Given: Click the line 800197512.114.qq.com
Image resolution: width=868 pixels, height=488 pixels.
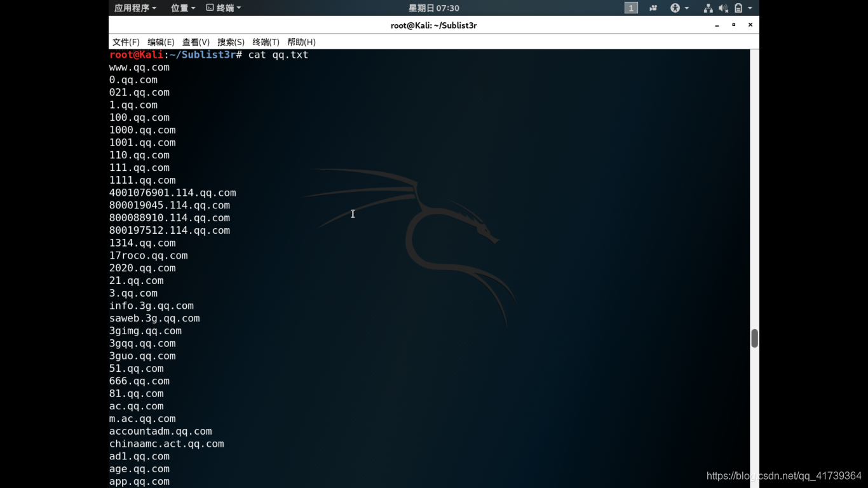Looking at the screenshot, I should coord(170,231).
